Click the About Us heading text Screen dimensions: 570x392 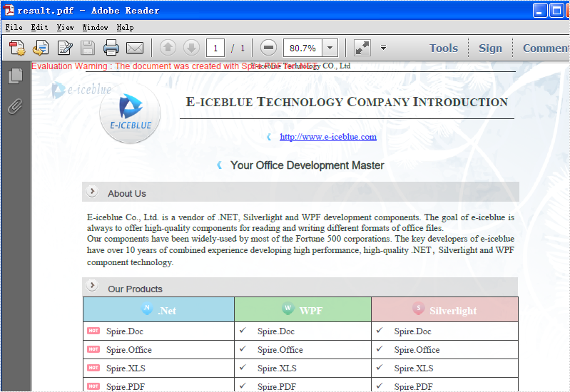127,194
